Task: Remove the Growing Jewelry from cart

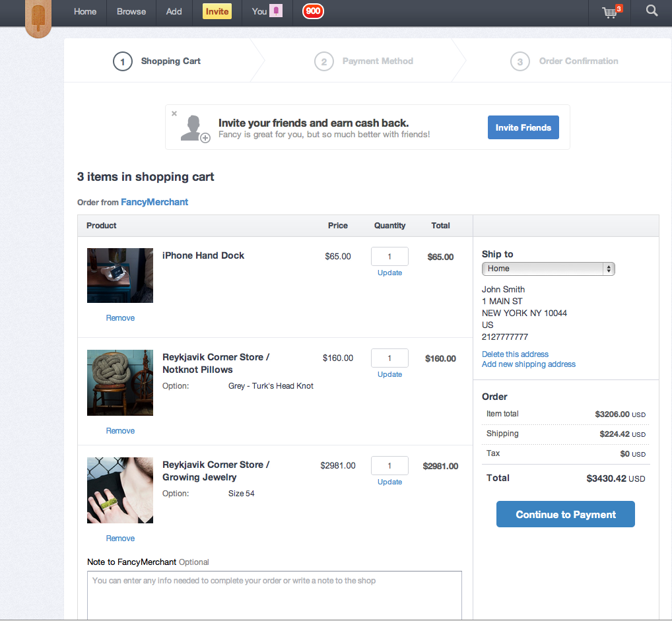Action: click(120, 539)
